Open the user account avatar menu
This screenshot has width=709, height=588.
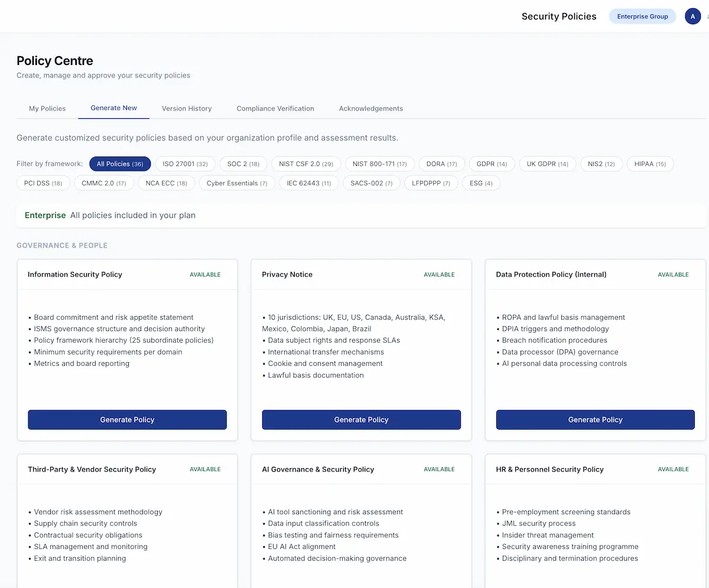[692, 16]
